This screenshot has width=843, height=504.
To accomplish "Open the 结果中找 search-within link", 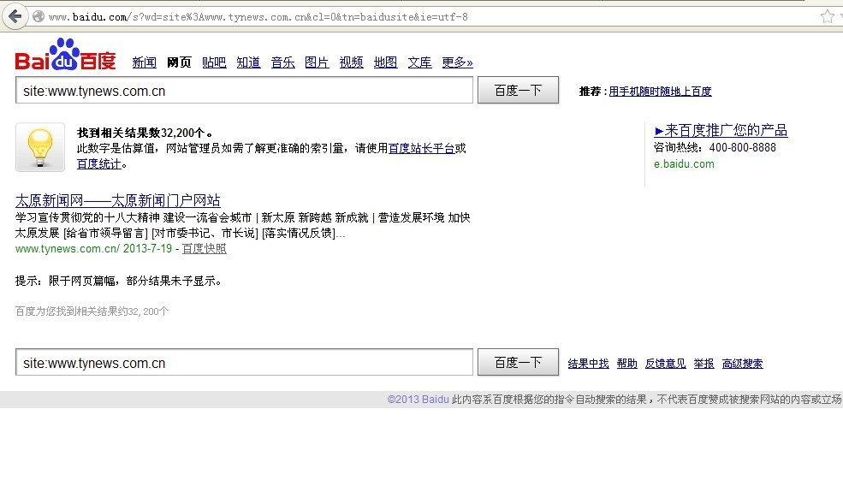I will 588,364.
